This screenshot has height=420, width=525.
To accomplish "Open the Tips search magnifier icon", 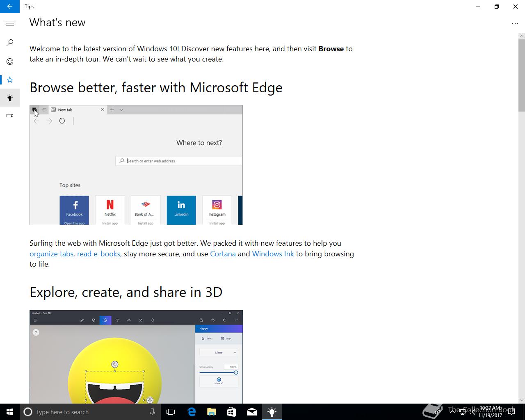I will click(10, 43).
